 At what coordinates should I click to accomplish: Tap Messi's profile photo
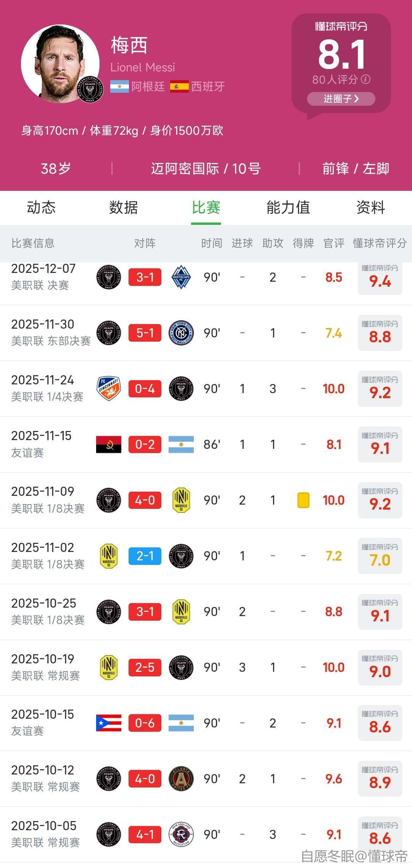point(60,64)
